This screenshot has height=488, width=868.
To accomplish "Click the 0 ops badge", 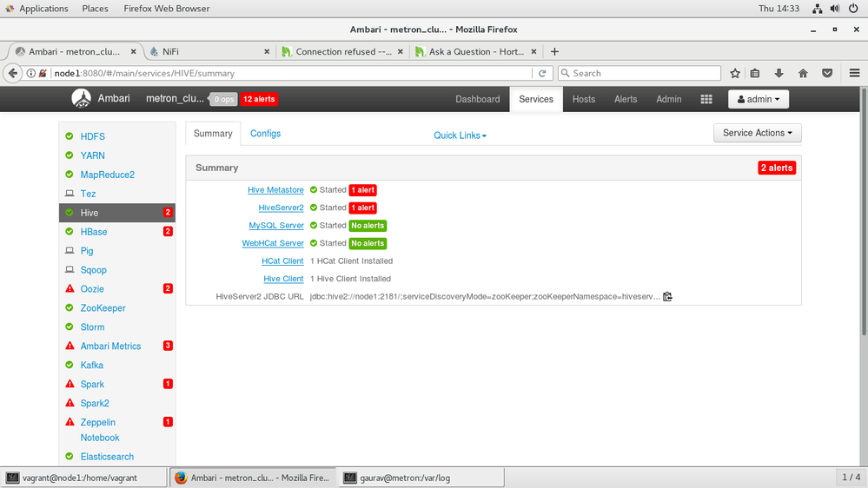I will [x=223, y=99].
